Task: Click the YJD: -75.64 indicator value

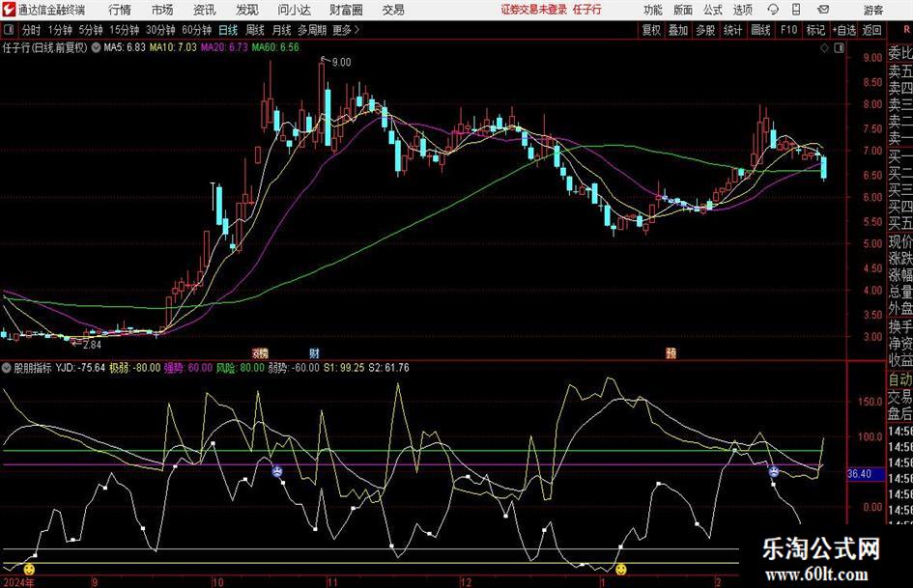Action: (80, 368)
